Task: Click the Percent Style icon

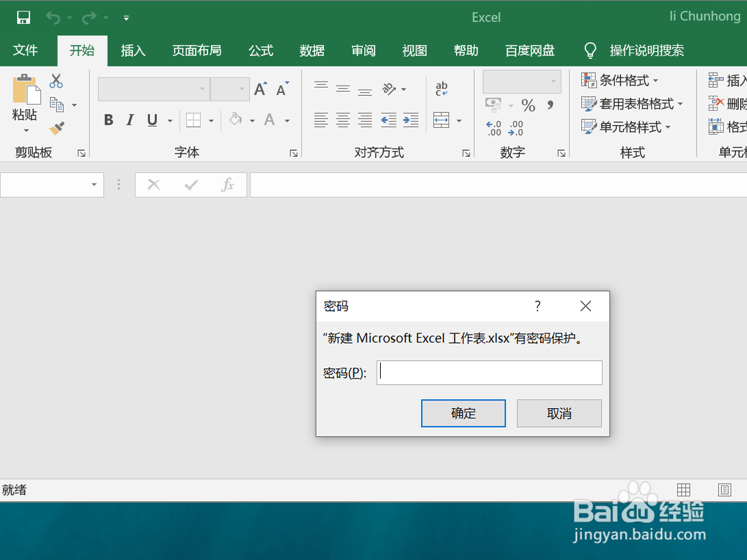Action: (529, 105)
